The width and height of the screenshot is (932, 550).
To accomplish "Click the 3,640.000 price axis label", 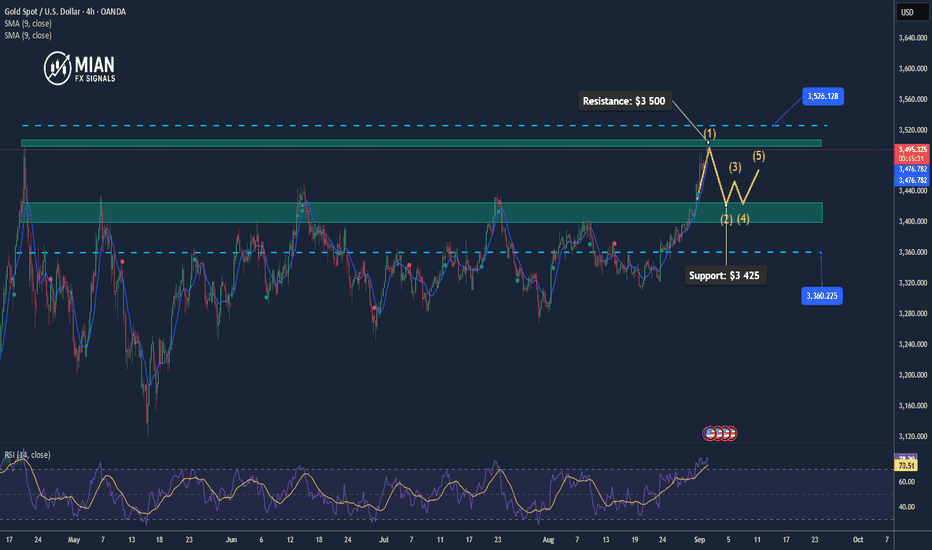I will [x=913, y=38].
